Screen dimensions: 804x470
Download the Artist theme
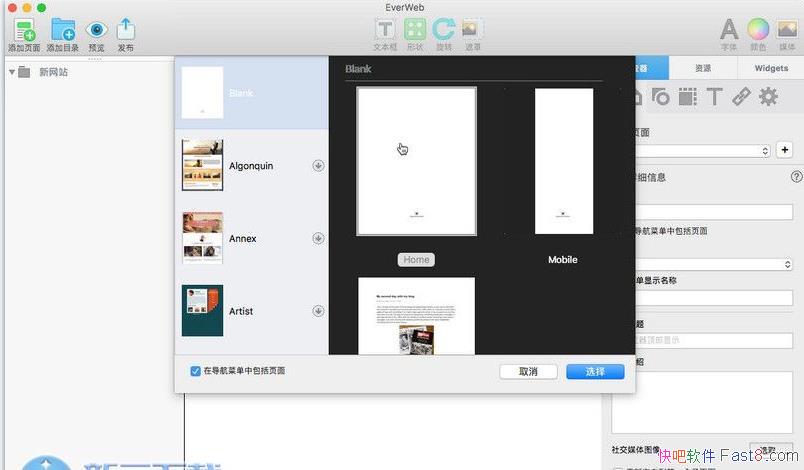coord(318,311)
